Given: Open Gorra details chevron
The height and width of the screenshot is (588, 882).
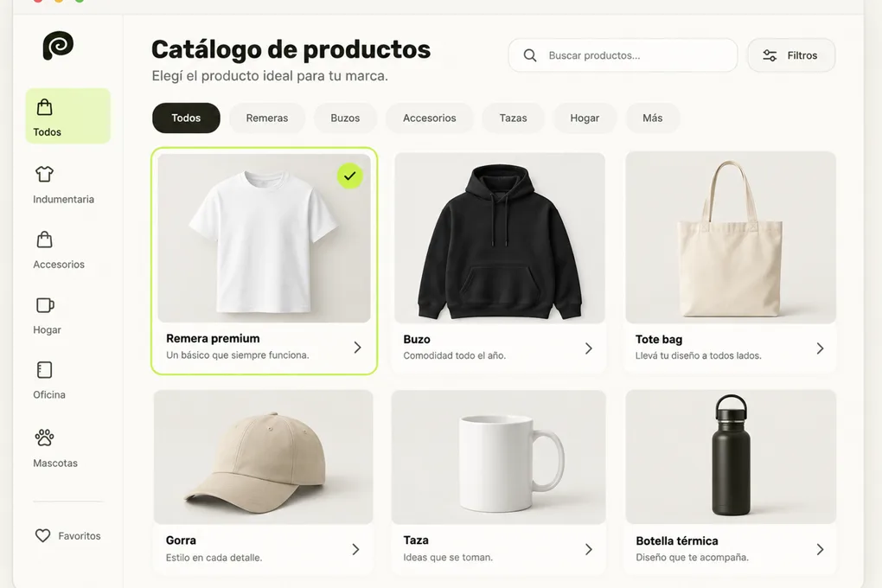Looking at the screenshot, I should (355, 549).
